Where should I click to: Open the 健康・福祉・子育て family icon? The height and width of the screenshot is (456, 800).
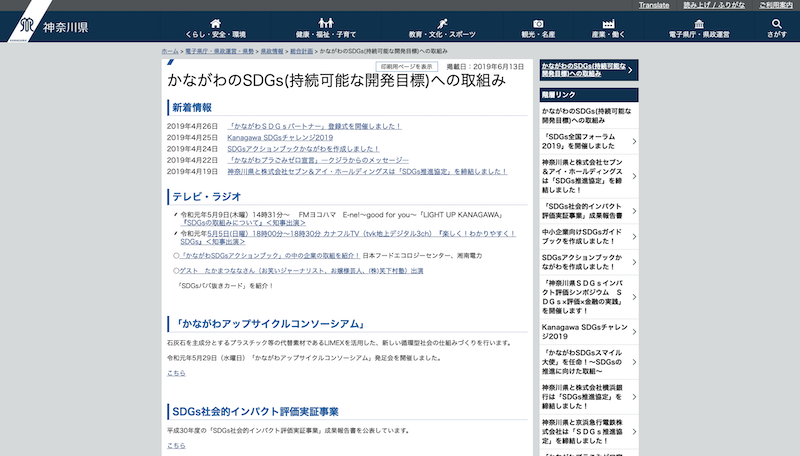(326, 23)
